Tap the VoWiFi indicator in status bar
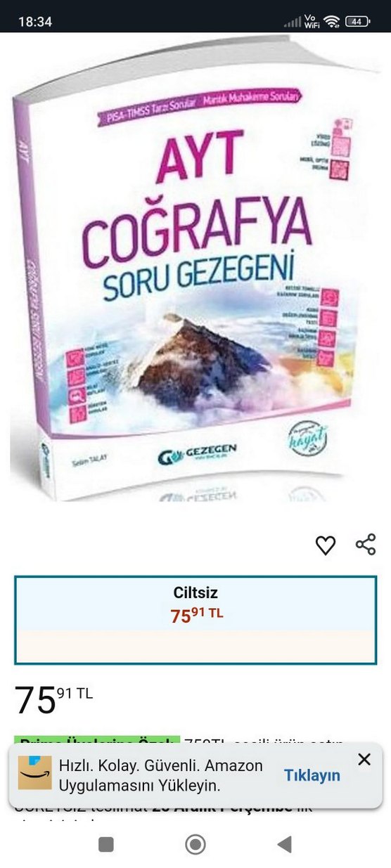391x868 pixels. pos(312,21)
